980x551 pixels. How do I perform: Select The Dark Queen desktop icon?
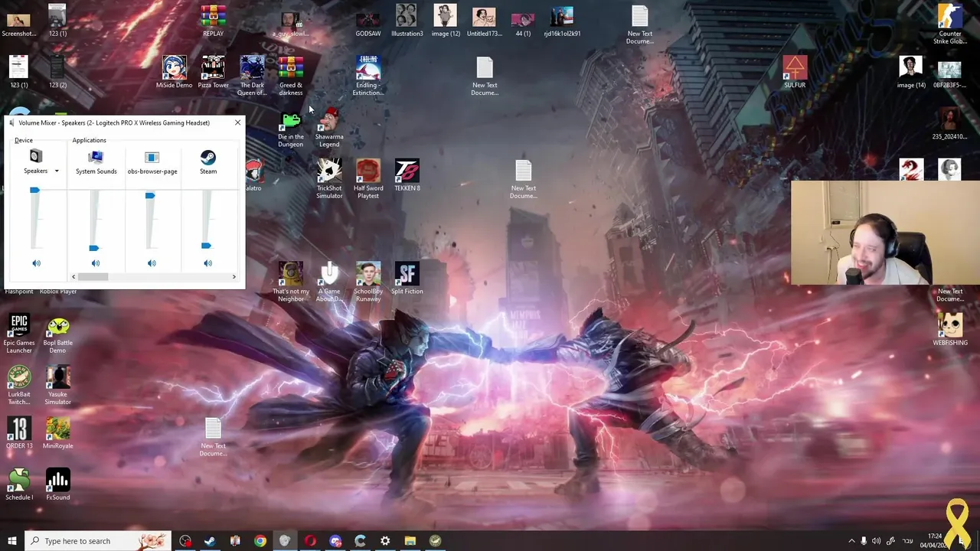[x=251, y=76]
